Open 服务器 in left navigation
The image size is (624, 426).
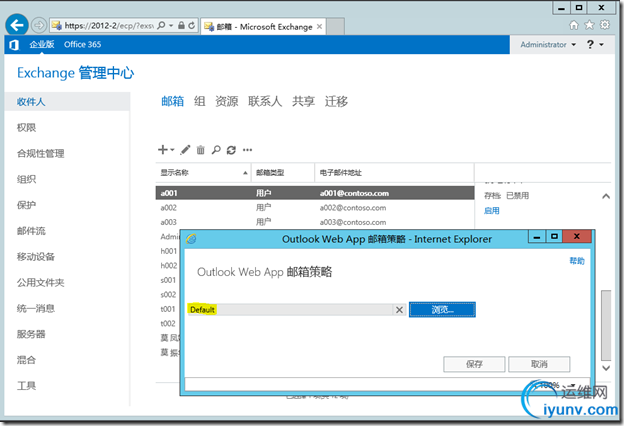31,334
